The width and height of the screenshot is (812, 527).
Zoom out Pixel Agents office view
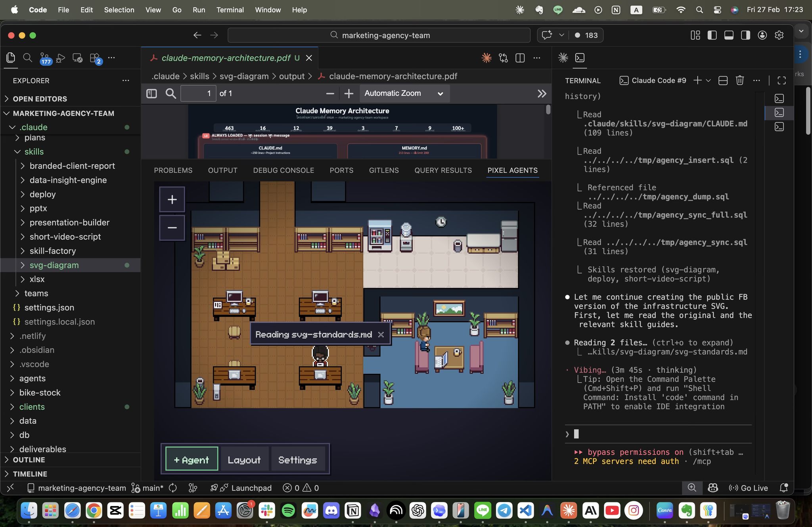[172, 228]
